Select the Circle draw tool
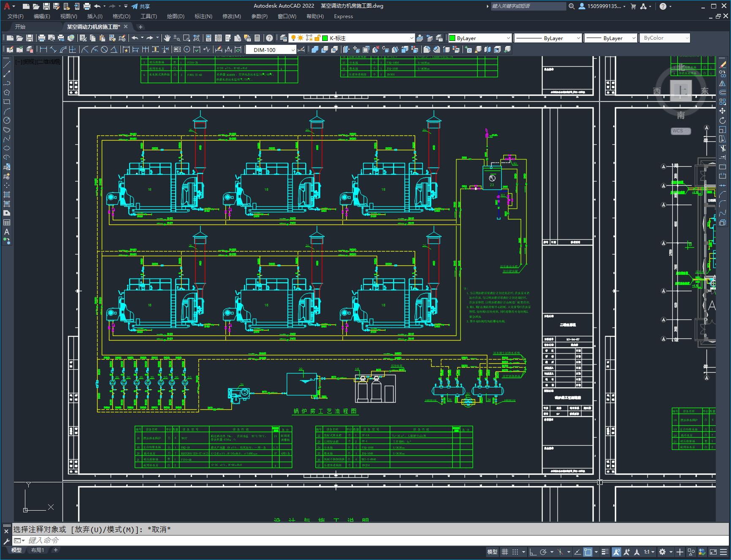The height and width of the screenshot is (560, 731). (x=7, y=120)
